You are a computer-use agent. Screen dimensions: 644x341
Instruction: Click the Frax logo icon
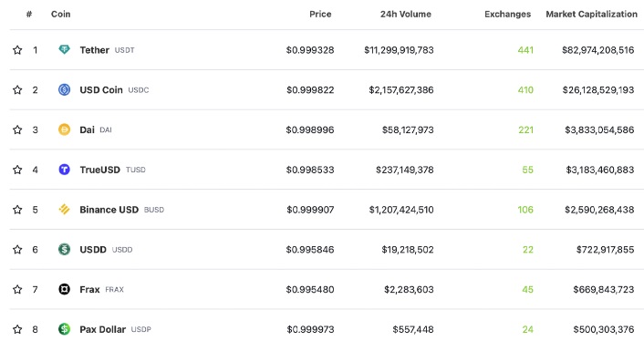64,289
